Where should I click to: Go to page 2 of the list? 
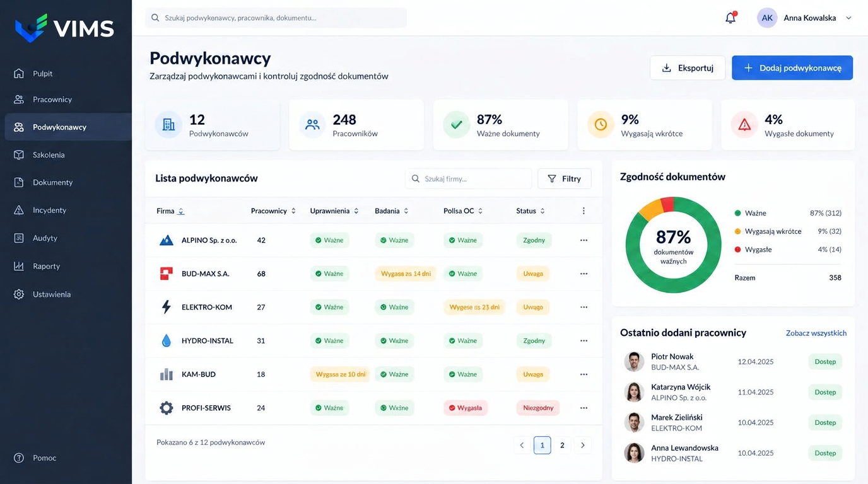562,445
